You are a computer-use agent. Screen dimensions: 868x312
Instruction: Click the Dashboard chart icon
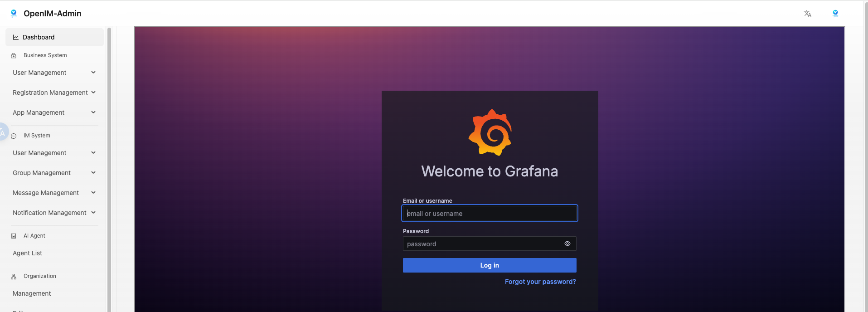pyautogui.click(x=16, y=37)
